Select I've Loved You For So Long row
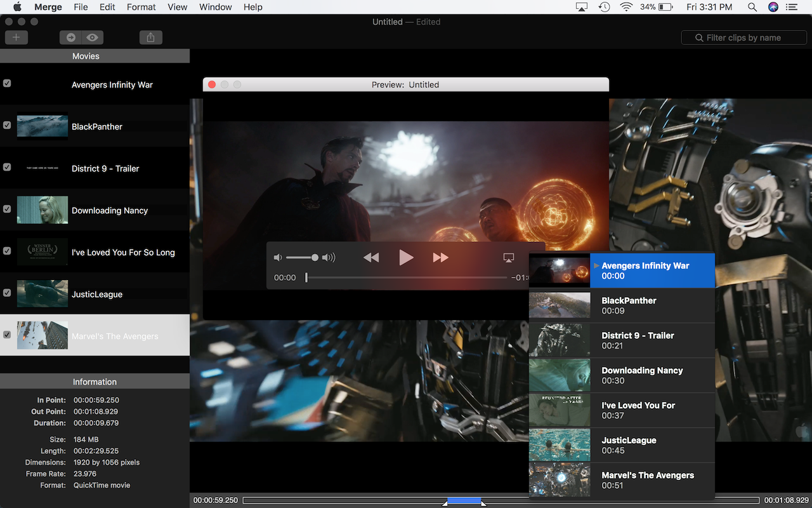The height and width of the screenshot is (508, 812). 95,251
